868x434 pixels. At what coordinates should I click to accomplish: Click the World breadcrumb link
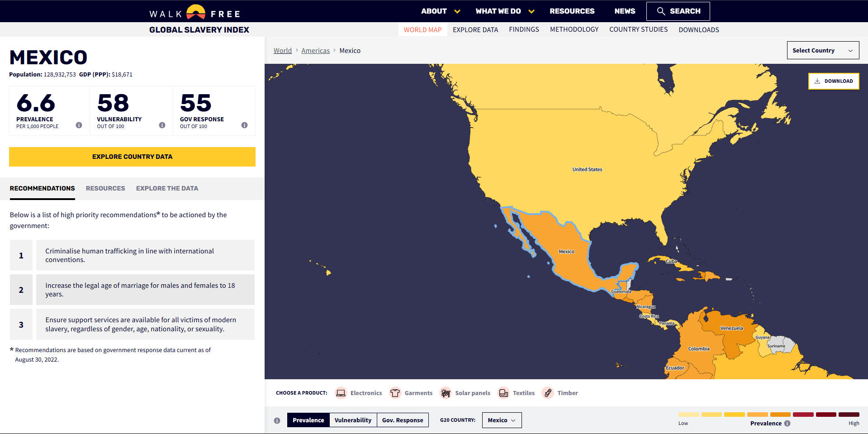pyautogui.click(x=283, y=51)
